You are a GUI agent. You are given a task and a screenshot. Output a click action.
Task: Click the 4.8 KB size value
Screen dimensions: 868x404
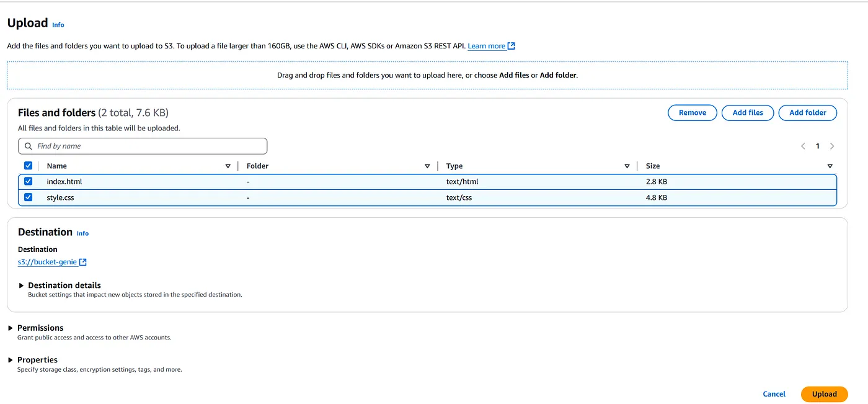point(657,197)
